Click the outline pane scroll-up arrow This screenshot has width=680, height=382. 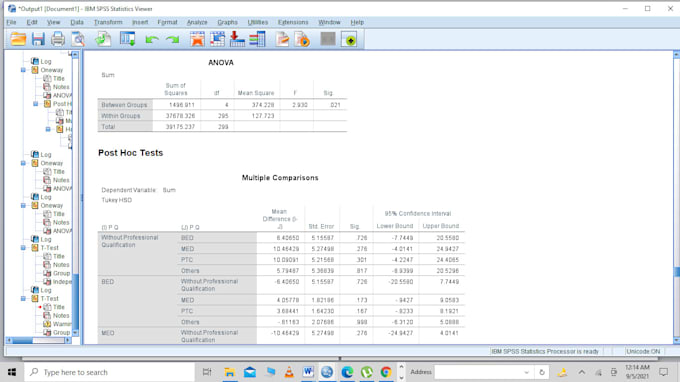pyautogui.click(x=75, y=55)
